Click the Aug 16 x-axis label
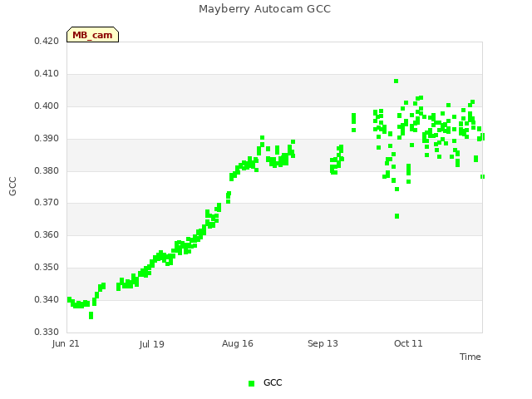This screenshot has height=399, width=532. click(x=238, y=343)
